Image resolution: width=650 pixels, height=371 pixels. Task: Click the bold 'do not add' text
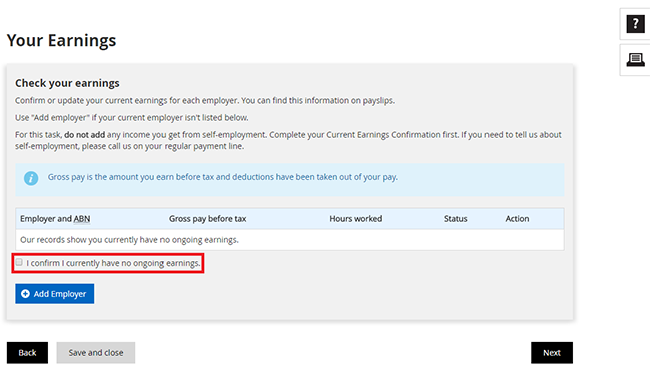(85, 135)
